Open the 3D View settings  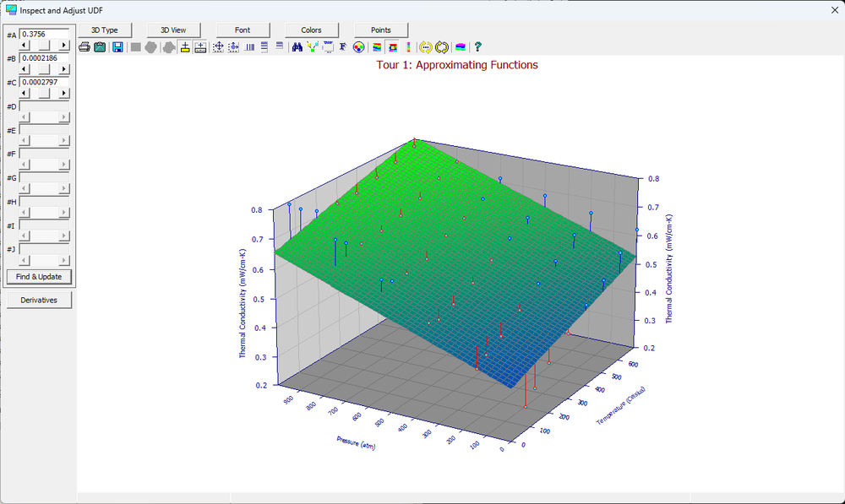[173, 30]
